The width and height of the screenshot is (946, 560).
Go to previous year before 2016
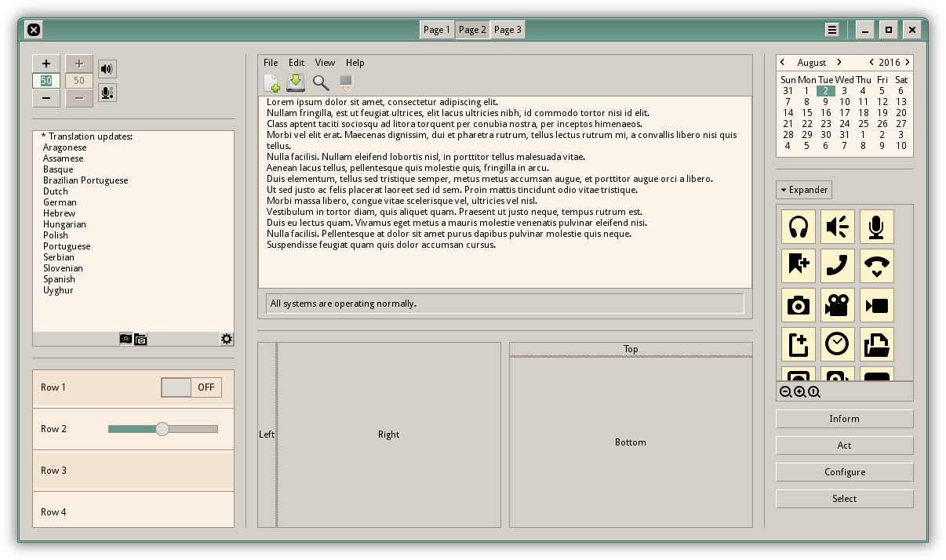871,62
